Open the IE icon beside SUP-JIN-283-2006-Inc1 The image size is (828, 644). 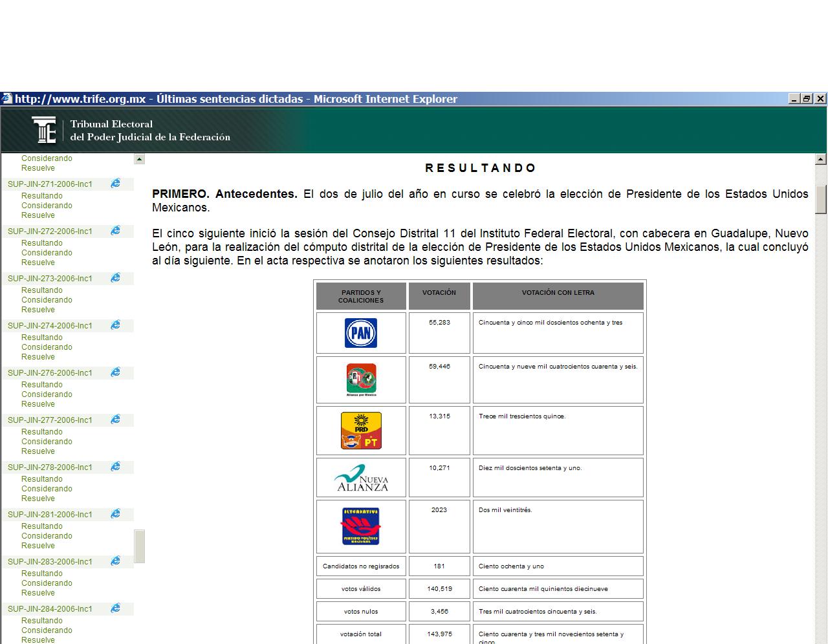coord(115,561)
